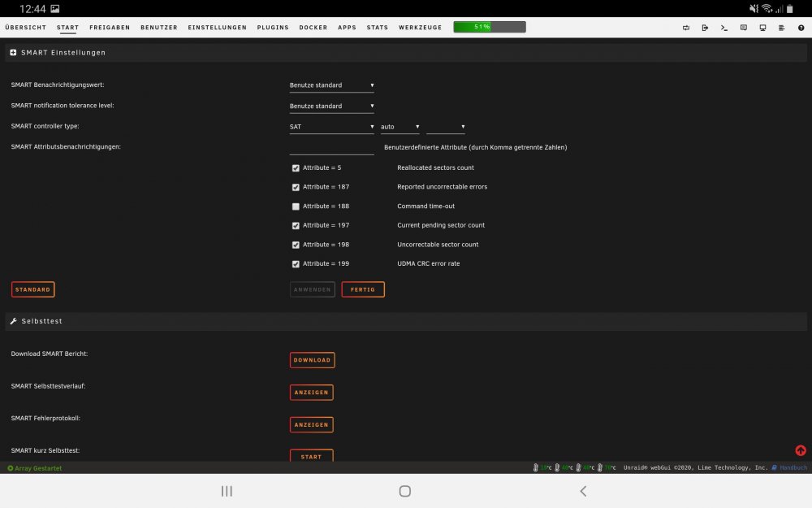
Task: Click the red back-to-top arrow icon
Action: tap(801, 450)
